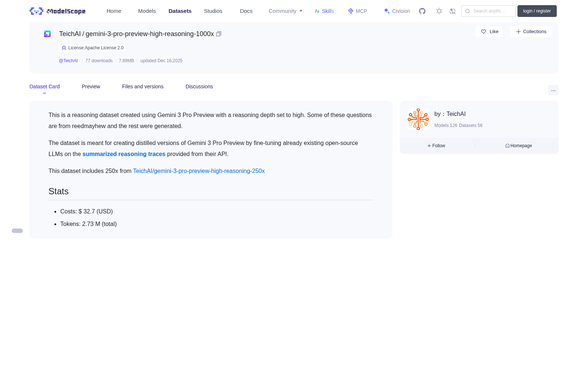Click the dataset avatar icon beside title
The width and height of the screenshot is (588, 368).
point(47,34)
